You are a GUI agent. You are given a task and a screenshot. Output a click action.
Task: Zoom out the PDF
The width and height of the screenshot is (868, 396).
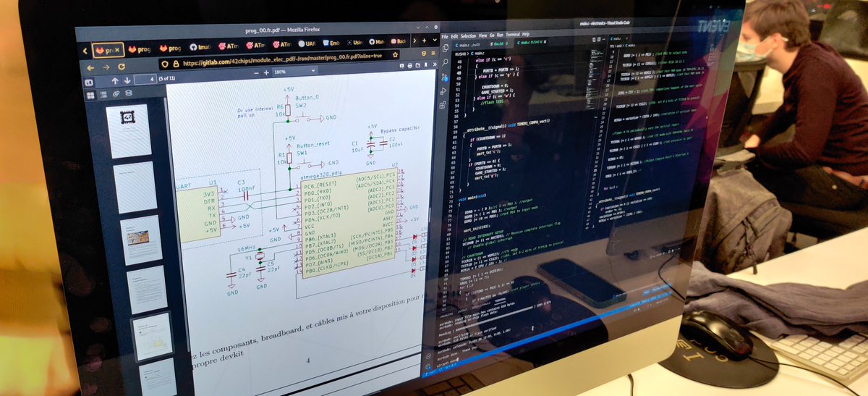pos(257,73)
